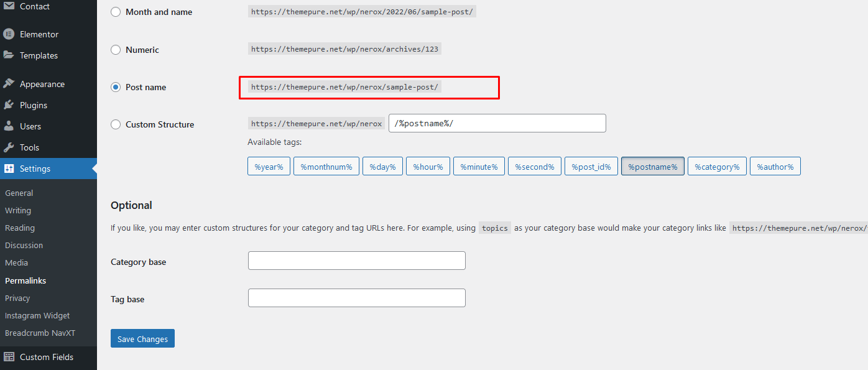868x370 pixels.
Task: Click the Appearance paintbrush icon
Action: (9, 84)
